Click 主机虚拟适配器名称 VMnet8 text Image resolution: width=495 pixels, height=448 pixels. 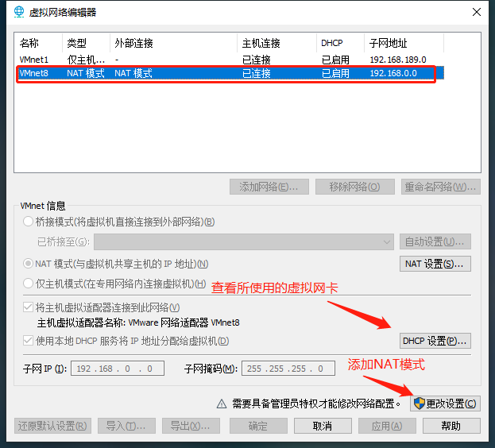138,322
